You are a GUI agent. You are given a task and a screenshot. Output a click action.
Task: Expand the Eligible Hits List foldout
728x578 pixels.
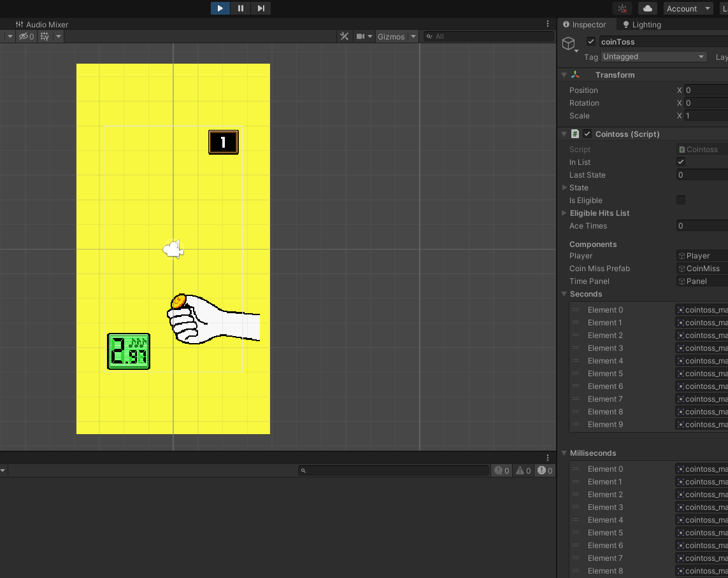tap(564, 213)
